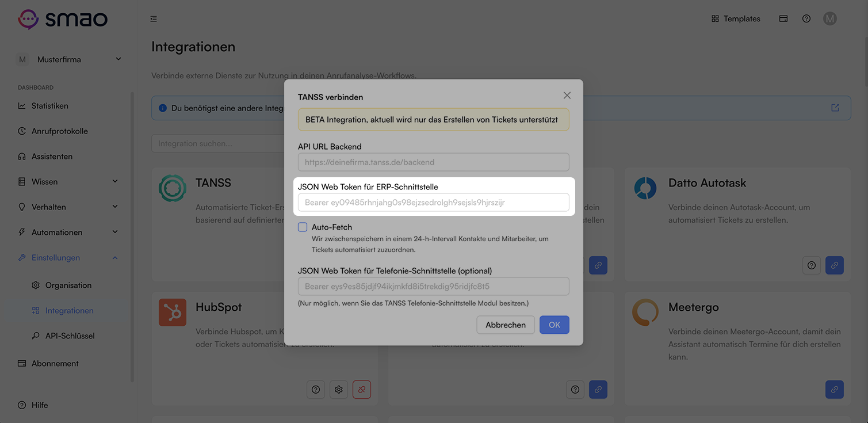This screenshot has width=868, height=423.
Task: Click the HubSpot logo
Action: (173, 313)
